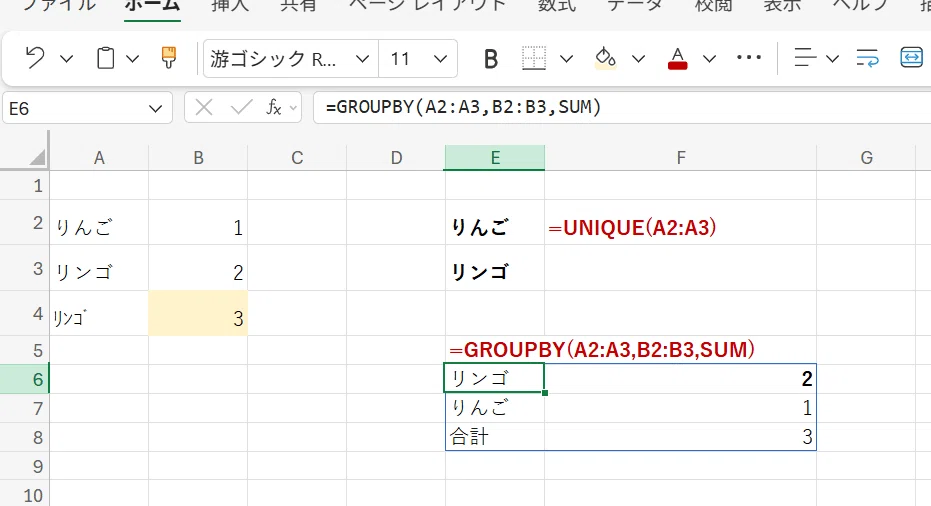Open the ホーム ribbon tab
931x506 pixels.
point(152,6)
